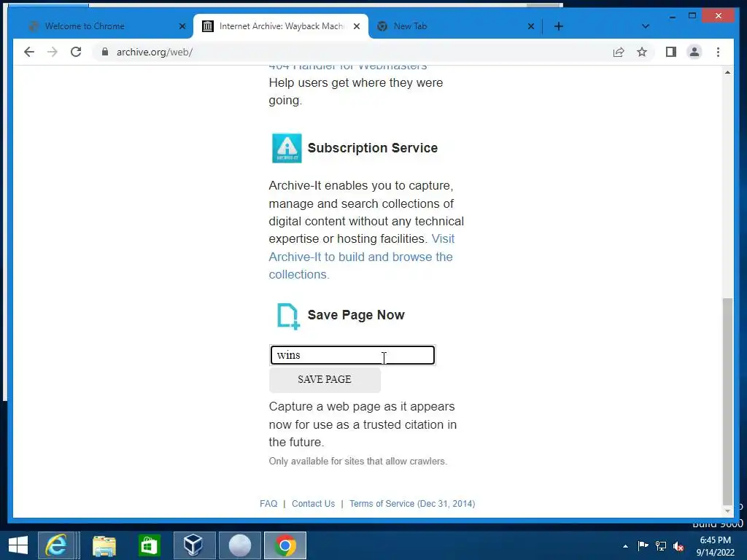Open the Chrome profile avatar
Image resolution: width=747 pixels, height=560 pixels.
point(694,52)
